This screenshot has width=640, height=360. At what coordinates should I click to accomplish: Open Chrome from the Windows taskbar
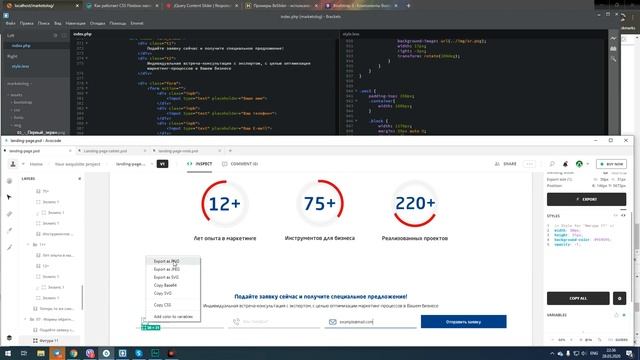[x=73, y=353]
